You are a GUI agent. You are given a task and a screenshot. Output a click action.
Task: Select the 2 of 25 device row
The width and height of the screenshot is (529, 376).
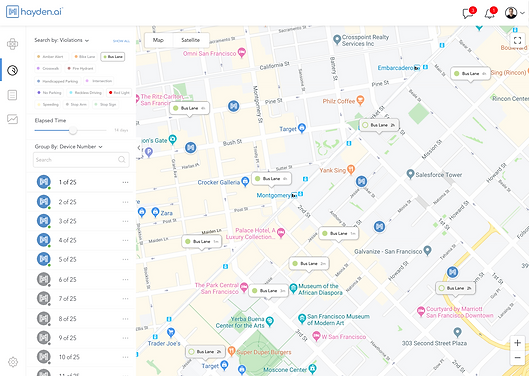81,202
